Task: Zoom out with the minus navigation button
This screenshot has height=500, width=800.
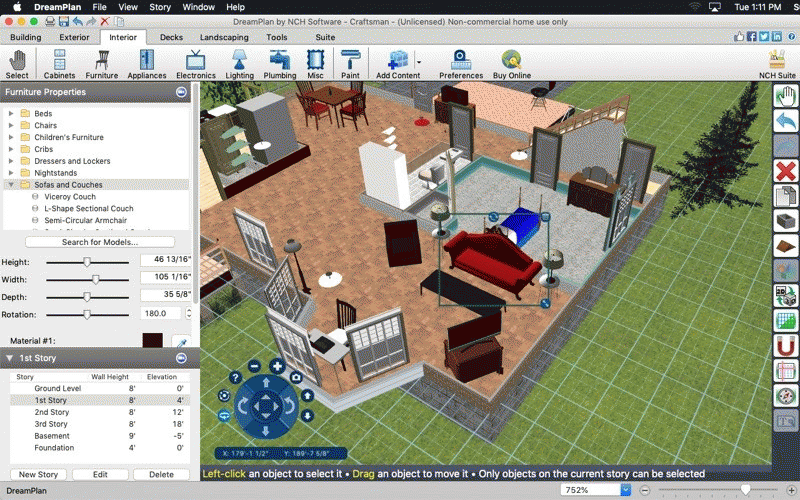Action: 254,366
